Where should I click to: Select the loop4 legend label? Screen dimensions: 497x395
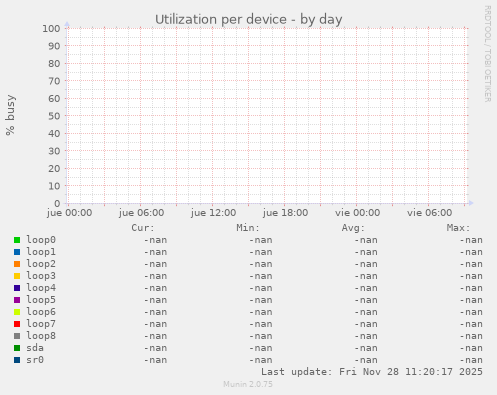point(41,288)
